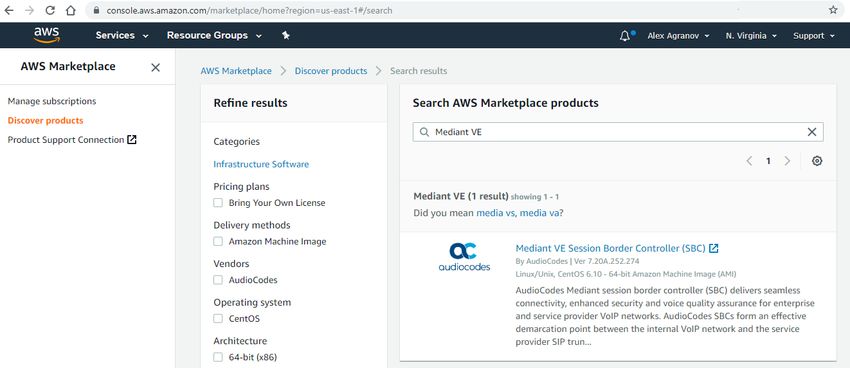Tick the CentOS operating system checkbox
The height and width of the screenshot is (368, 850).
click(218, 319)
